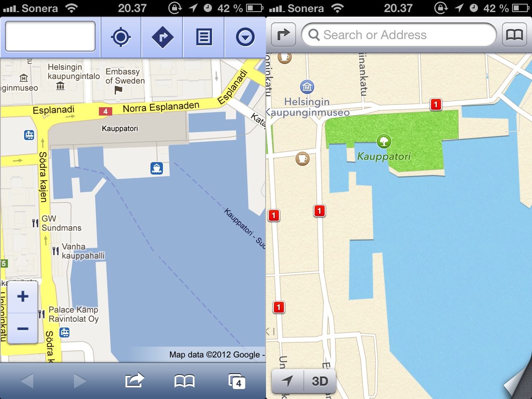Tap the tram stop icon below Palace Kämp

point(64,332)
